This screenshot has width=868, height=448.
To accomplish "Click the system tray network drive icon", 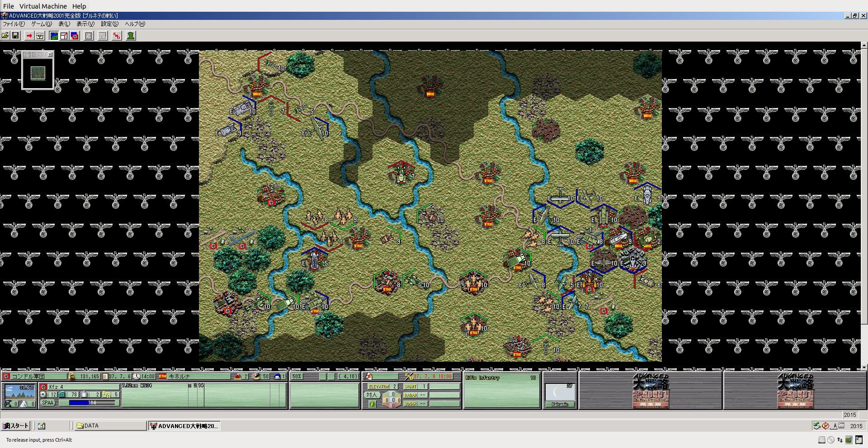I will (x=817, y=426).
